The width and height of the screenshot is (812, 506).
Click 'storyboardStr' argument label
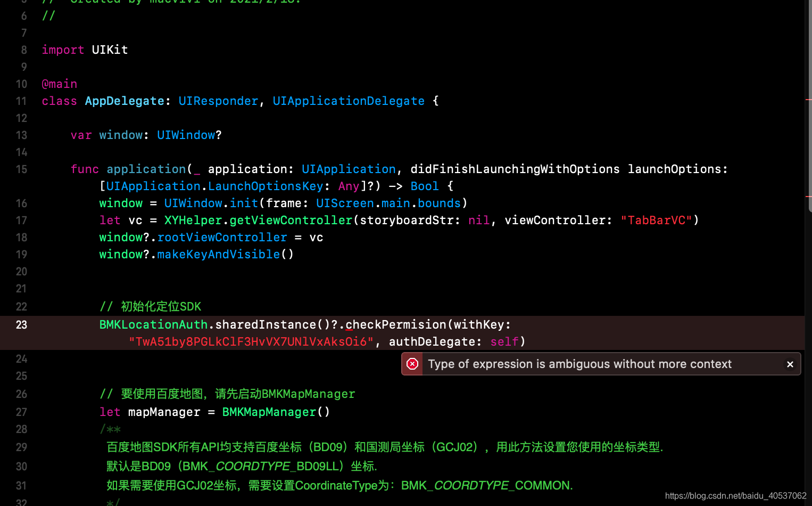click(407, 221)
